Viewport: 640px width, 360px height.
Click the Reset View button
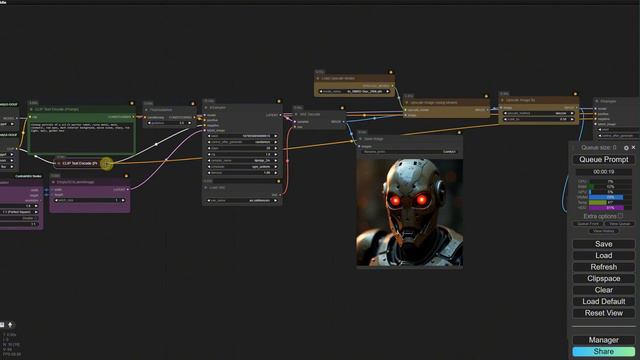pyautogui.click(x=604, y=313)
